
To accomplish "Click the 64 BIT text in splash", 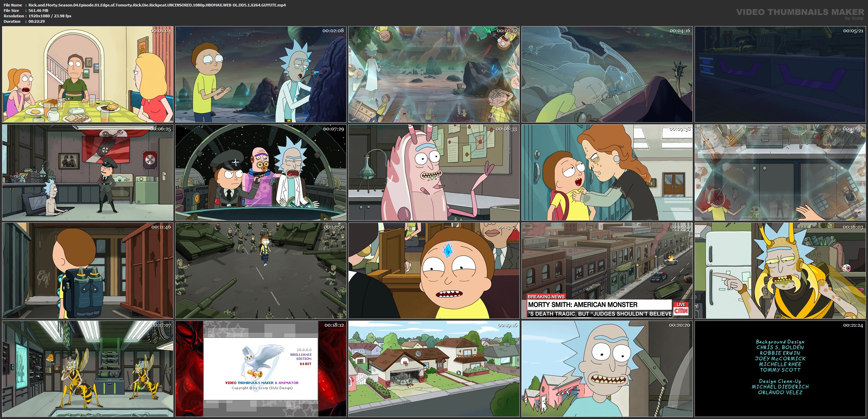I will pos(306,364).
